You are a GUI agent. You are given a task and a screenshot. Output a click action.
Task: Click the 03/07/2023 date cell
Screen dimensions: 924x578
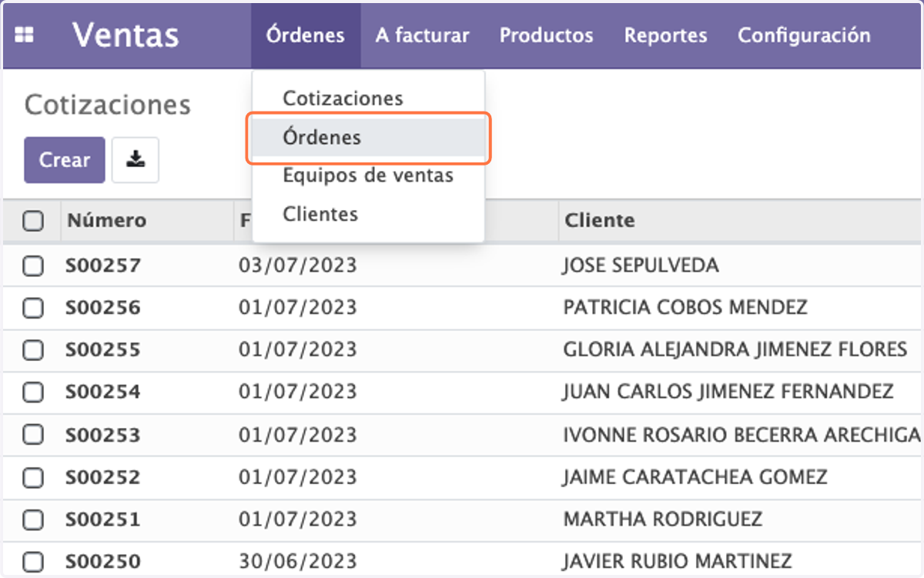pos(298,266)
